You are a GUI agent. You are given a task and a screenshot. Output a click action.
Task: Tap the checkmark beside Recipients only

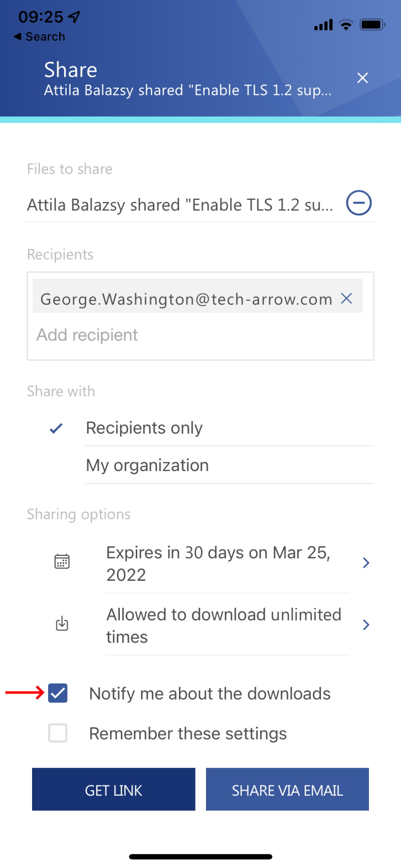pos(56,428)
